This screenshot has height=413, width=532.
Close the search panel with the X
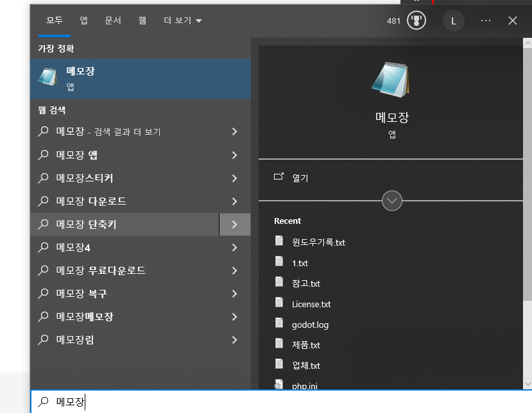(x=513, y=21)
